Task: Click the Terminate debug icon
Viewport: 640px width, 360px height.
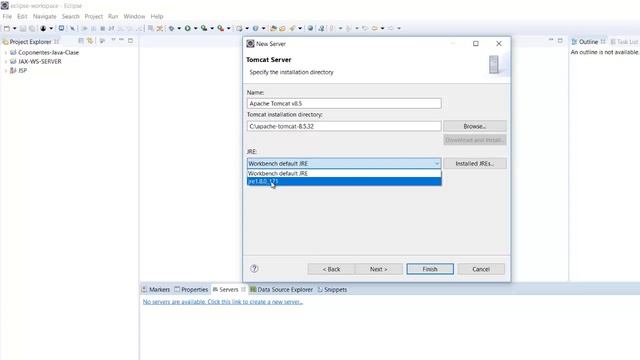Action: tap(102, 28)
